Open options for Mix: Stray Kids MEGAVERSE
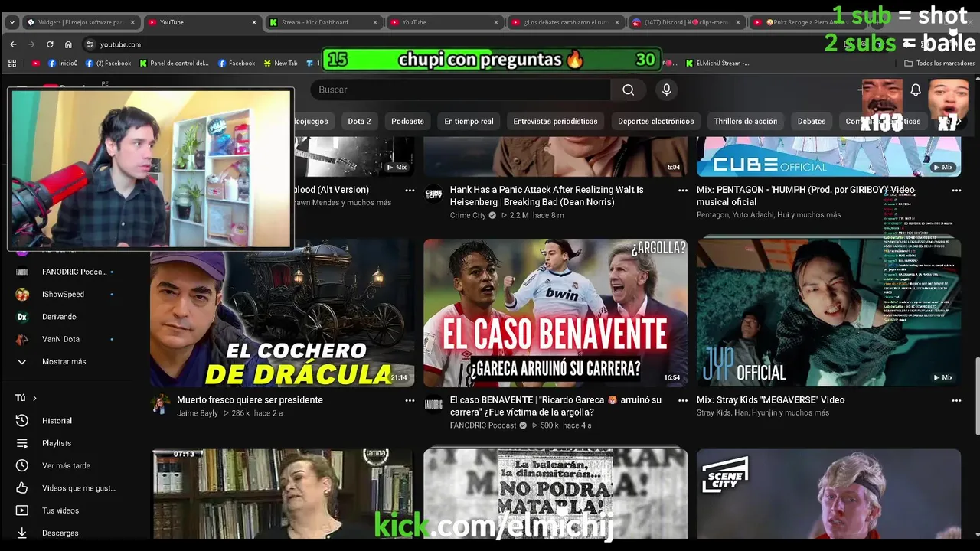 click(956, 400)
